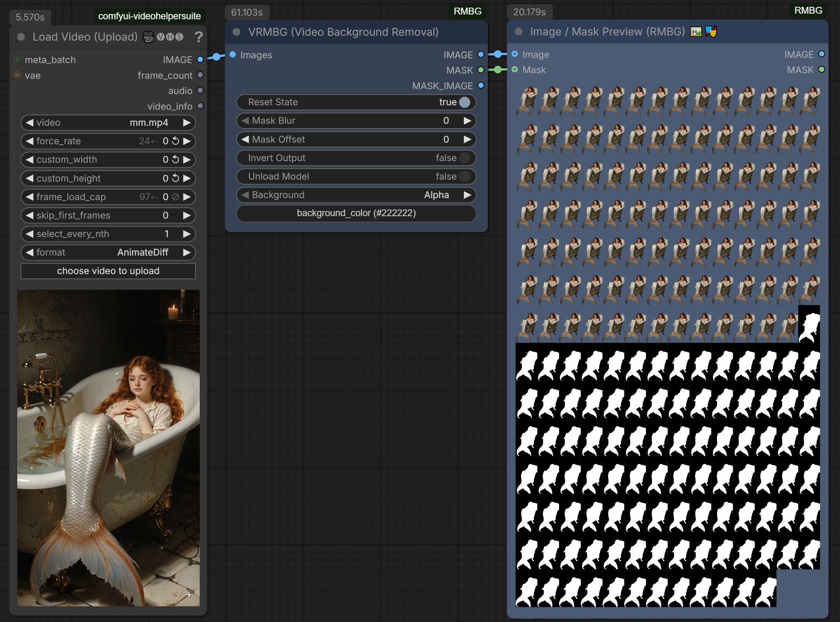Click choose video to upload button
This screenshot has width=840, height=622.
[108, 271]
